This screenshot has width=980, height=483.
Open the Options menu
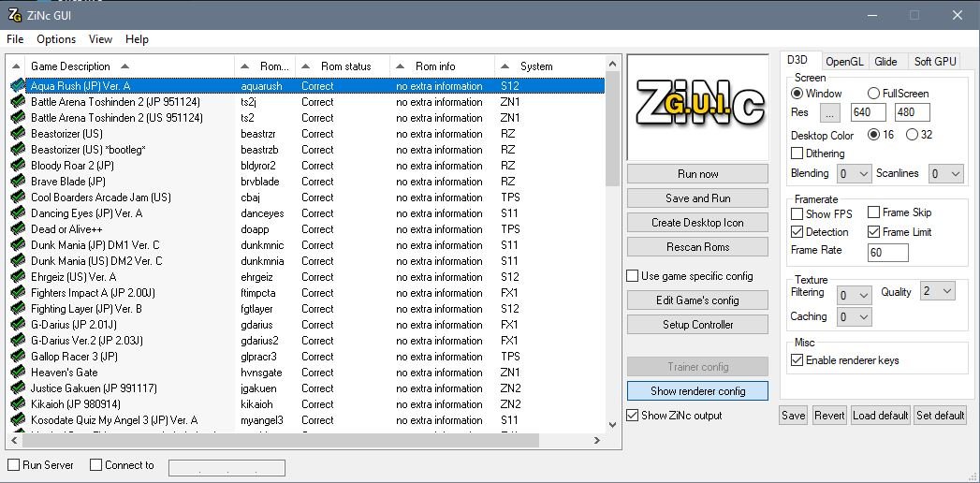click(56, 38)
